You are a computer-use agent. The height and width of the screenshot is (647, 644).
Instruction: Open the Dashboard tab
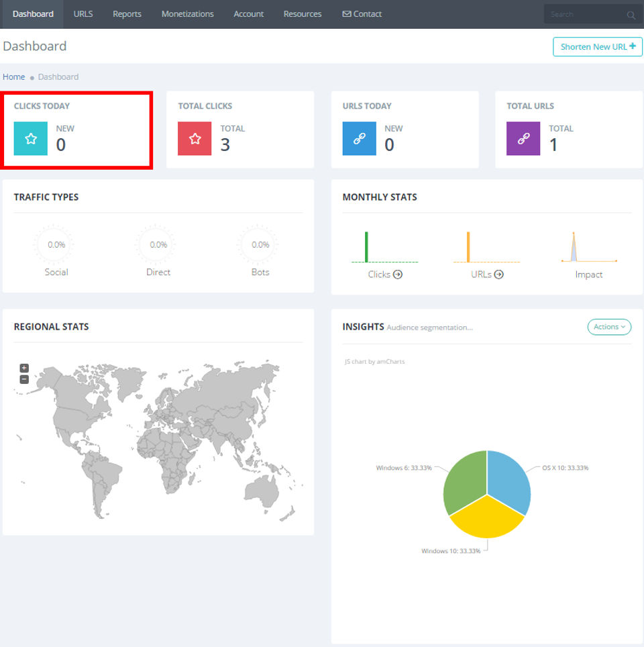[x=33, y=14]
